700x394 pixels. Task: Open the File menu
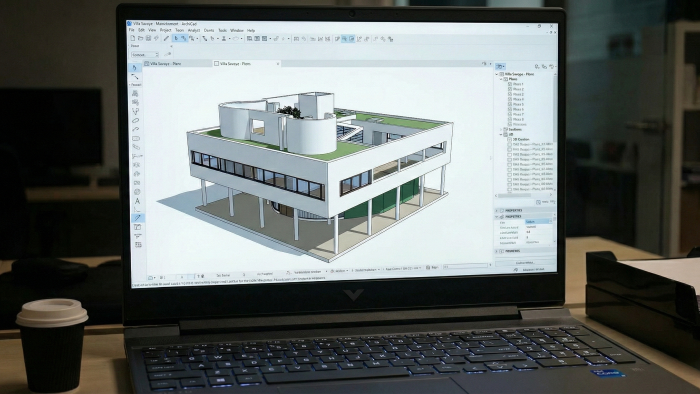click(131, 30)
